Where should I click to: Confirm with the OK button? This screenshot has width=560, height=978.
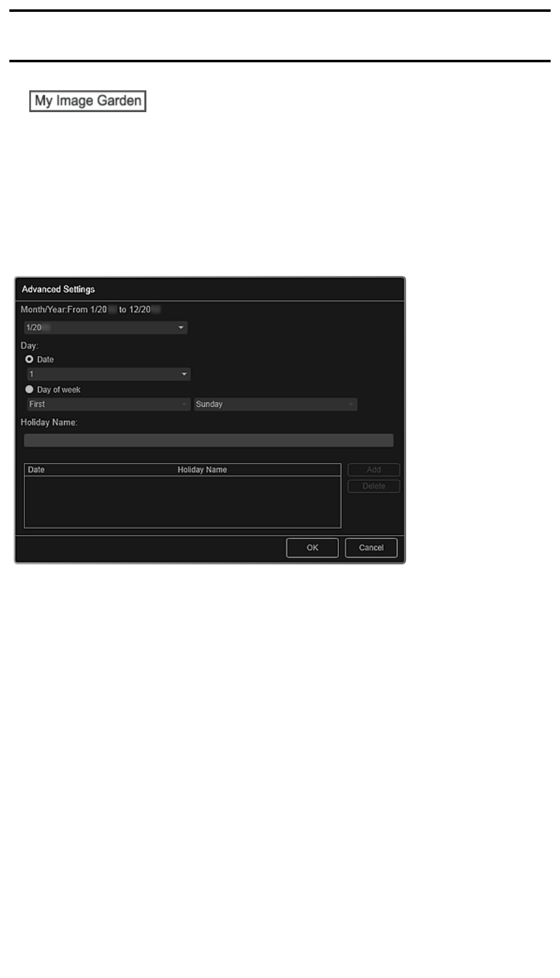coord(312,548)
